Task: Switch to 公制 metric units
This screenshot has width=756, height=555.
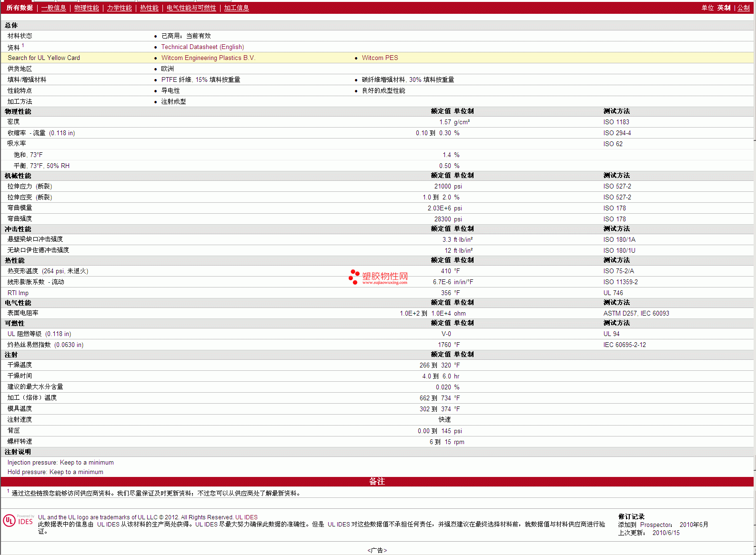Action: 743,8
